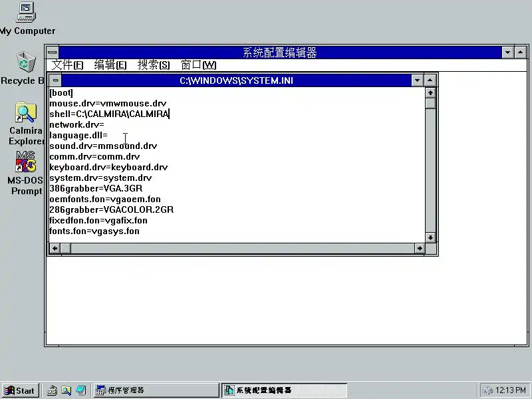Click the keyboard.drv=keyboard.drv line
The width and height of the screenshot is (532, 399).
tap(108, 168)
